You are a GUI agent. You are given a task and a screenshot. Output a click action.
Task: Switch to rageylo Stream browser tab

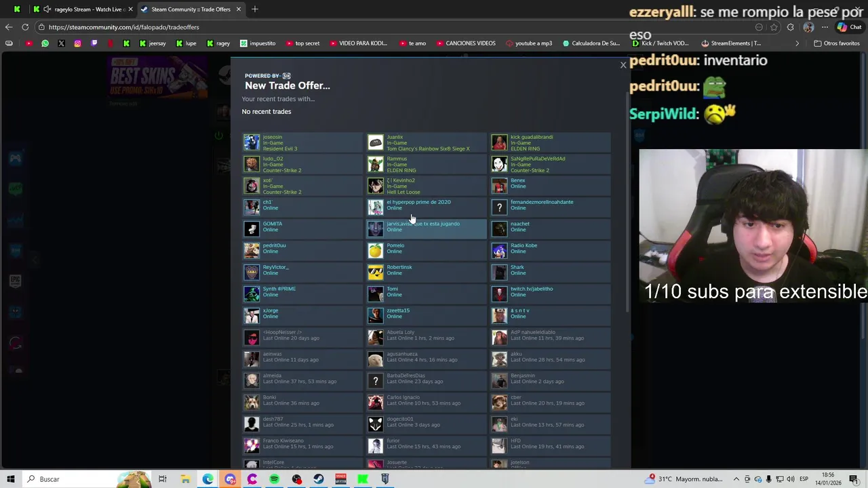tap(83, 9)
